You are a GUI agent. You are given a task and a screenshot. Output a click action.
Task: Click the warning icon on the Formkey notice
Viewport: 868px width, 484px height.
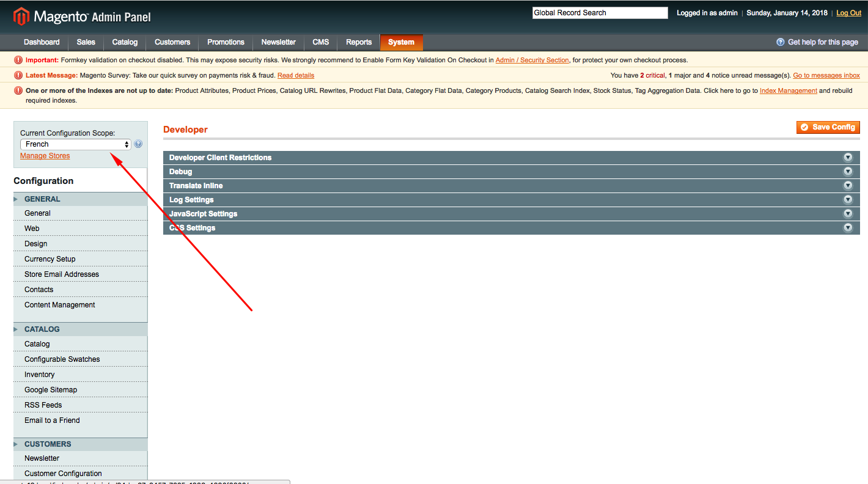(x=17, y=60)
